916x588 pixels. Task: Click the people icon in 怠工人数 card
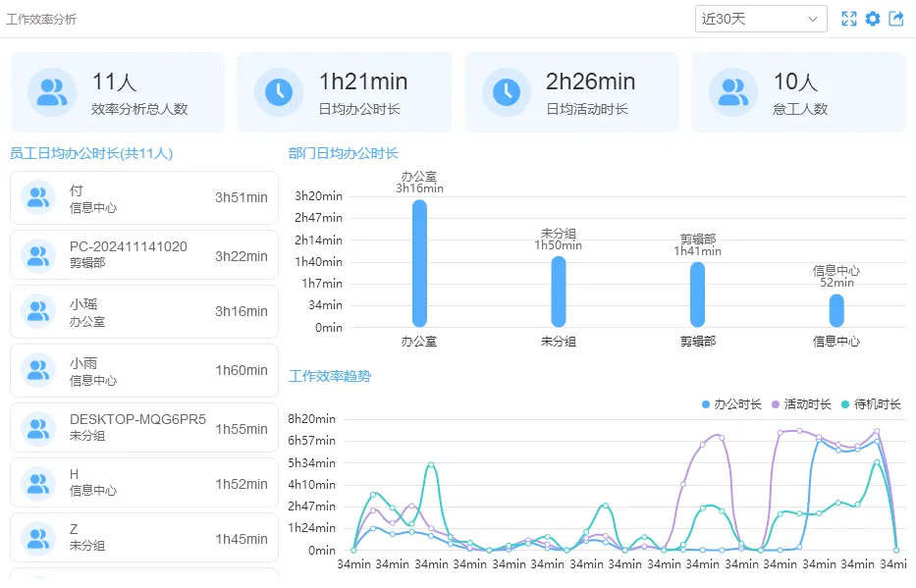point(733,92)
